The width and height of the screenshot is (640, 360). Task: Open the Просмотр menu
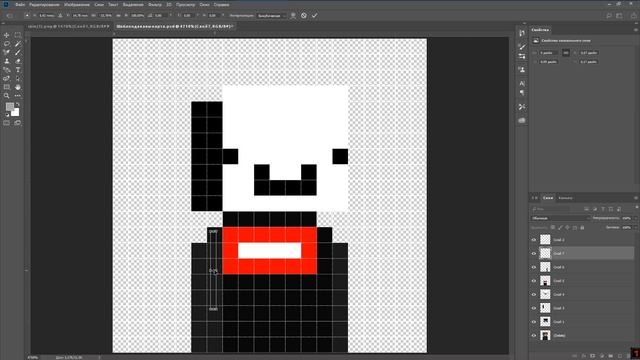coord(185,5)
